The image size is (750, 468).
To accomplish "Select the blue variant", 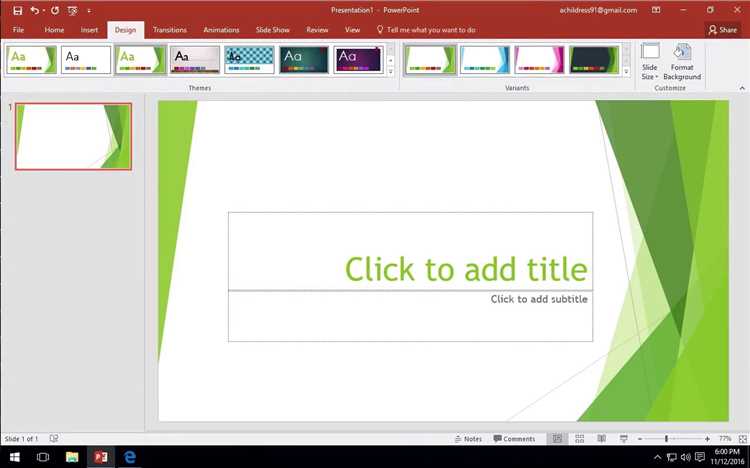I will [485, 60].
